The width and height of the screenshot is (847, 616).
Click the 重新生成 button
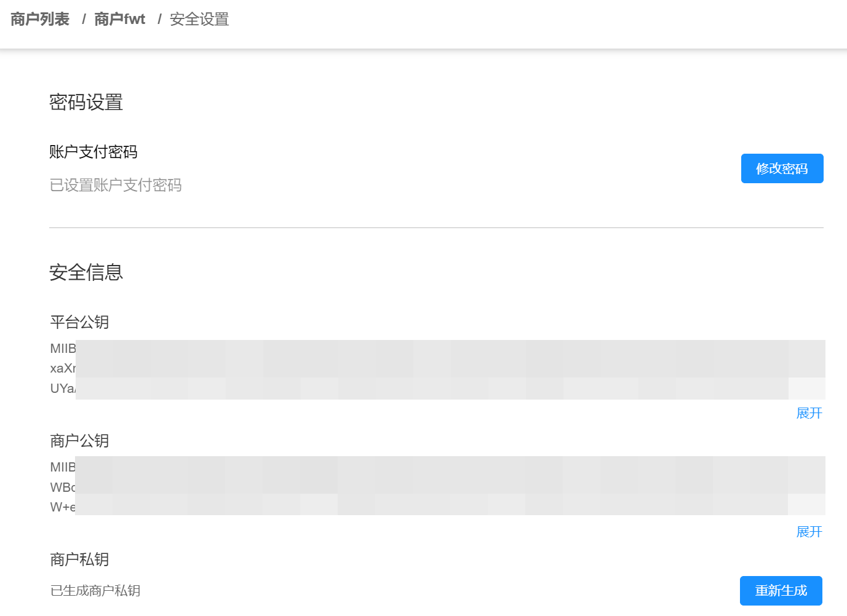(x=781, y=590)
